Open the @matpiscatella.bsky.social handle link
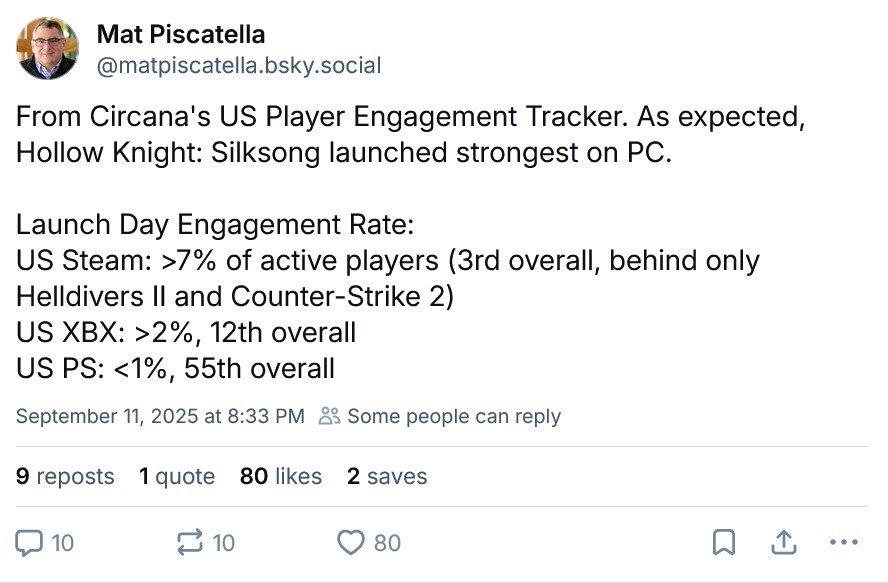Screen dimensions: 888x583 click(239, 66)
